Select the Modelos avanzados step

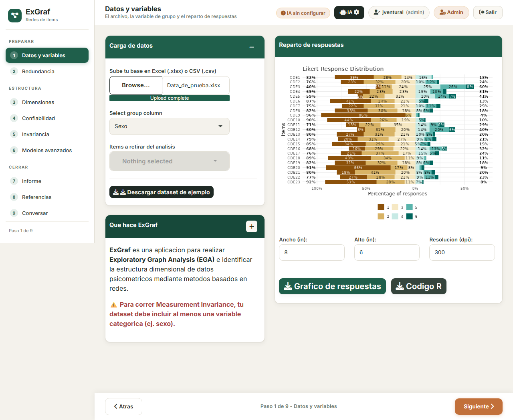click(47, 150)
